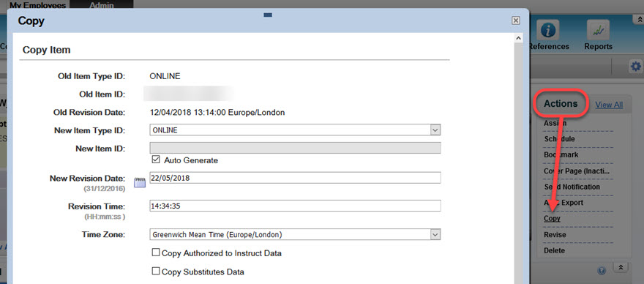Viewport: 644px width, 284px height.
Task: Switch to My Employees tab
Action: pyautogui.click(x=38, y=5)
